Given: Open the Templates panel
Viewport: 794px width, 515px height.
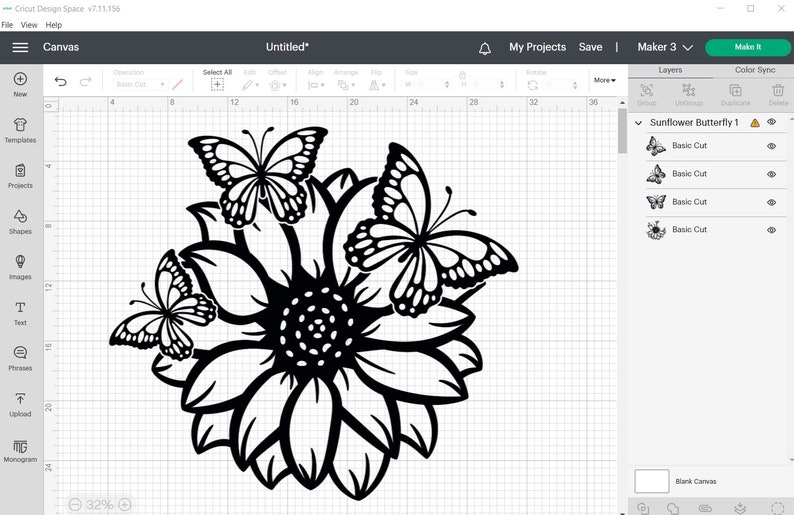Looking at the screenshot, I should pos(20,130).
